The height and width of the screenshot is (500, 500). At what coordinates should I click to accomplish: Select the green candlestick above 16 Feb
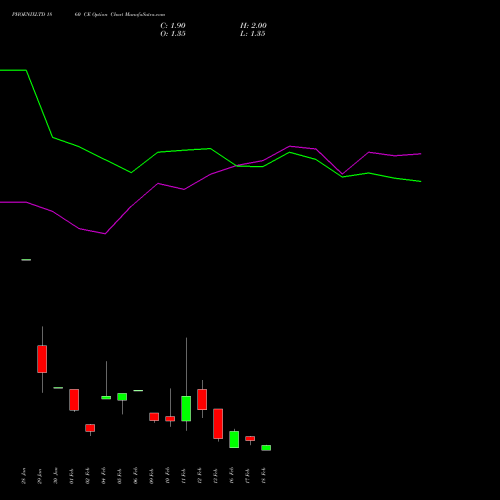(x=234, y=439)
